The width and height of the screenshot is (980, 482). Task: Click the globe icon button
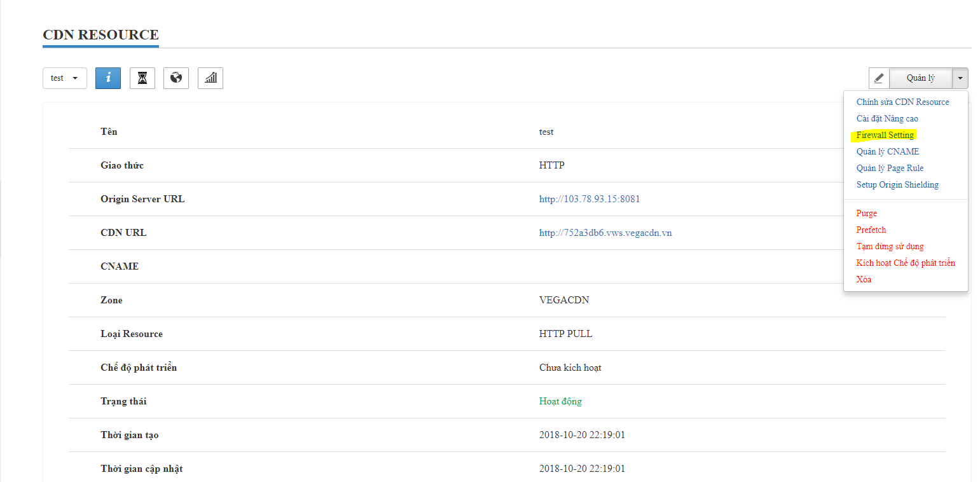tap(176, 78)
